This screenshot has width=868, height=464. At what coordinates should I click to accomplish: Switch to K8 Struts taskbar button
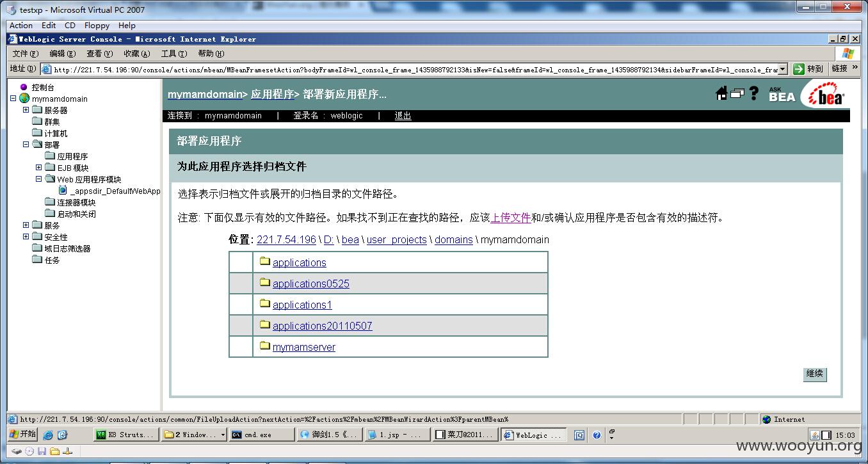(125, 435)
